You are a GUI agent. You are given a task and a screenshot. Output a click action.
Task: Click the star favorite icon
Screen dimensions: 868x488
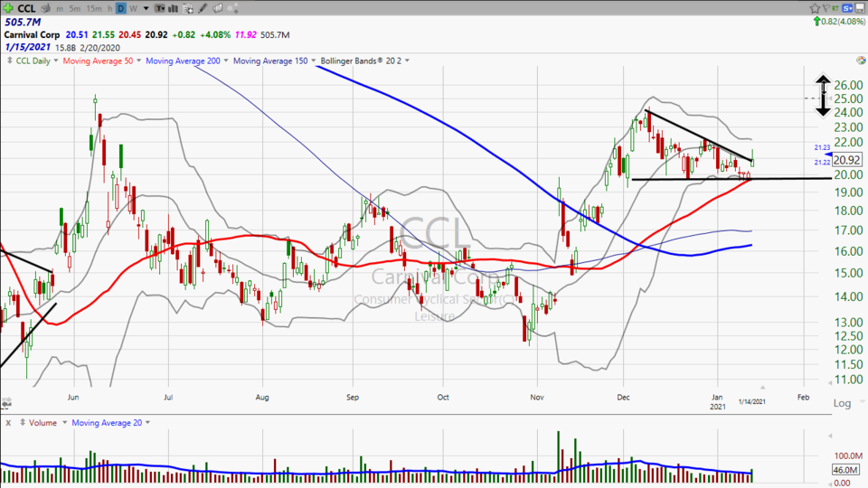[815, 8]
